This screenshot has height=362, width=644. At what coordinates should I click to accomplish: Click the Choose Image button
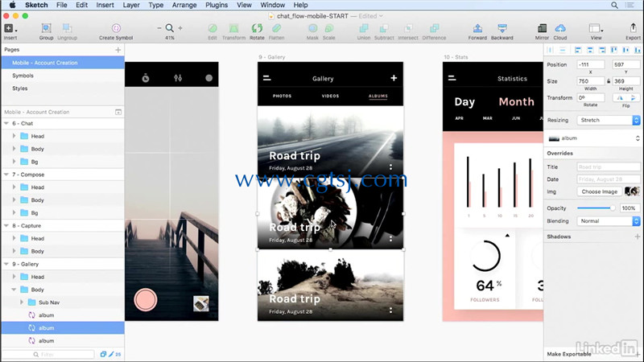point(599,191)
